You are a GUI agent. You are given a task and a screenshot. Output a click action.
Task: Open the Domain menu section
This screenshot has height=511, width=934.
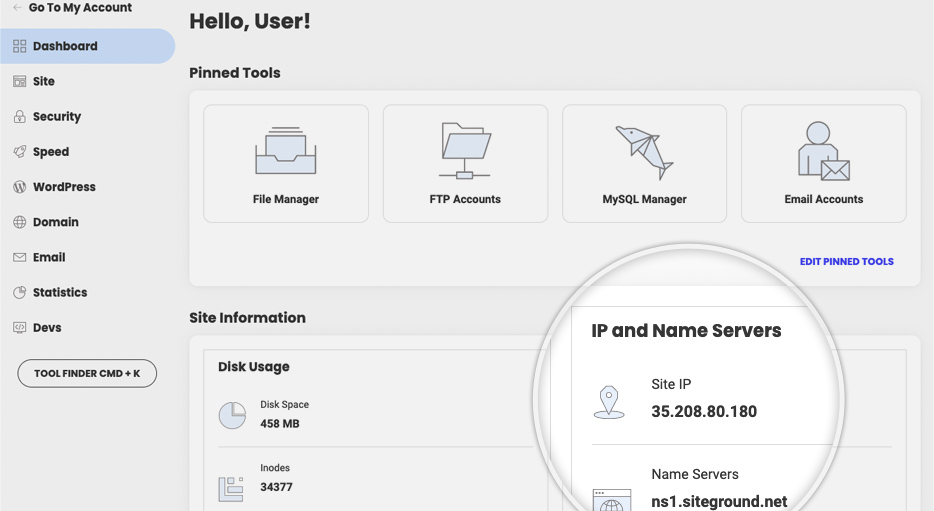coord(55,222)
